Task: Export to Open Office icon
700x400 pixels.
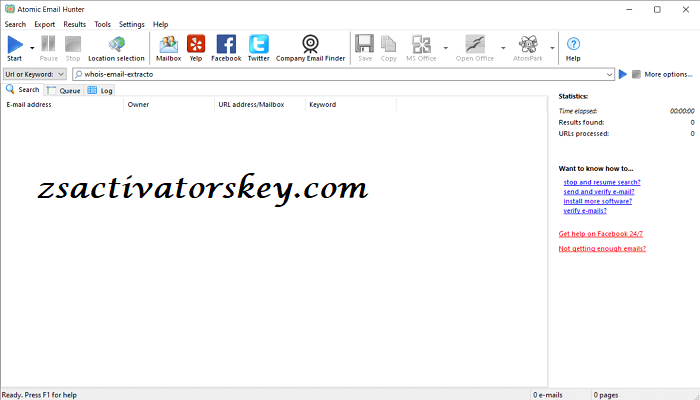Action: [475, 44]
